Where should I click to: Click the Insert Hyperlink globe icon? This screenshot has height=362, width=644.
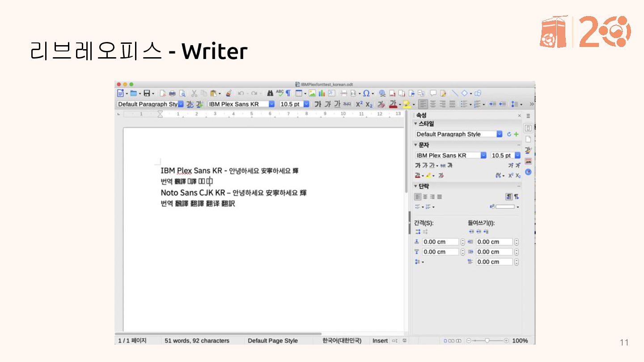pyautogui.click(x=382, y=93)
